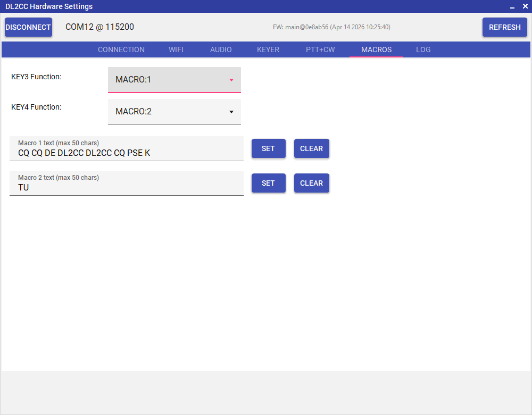Open the KEY3 Function dropdown

point(174,80)
